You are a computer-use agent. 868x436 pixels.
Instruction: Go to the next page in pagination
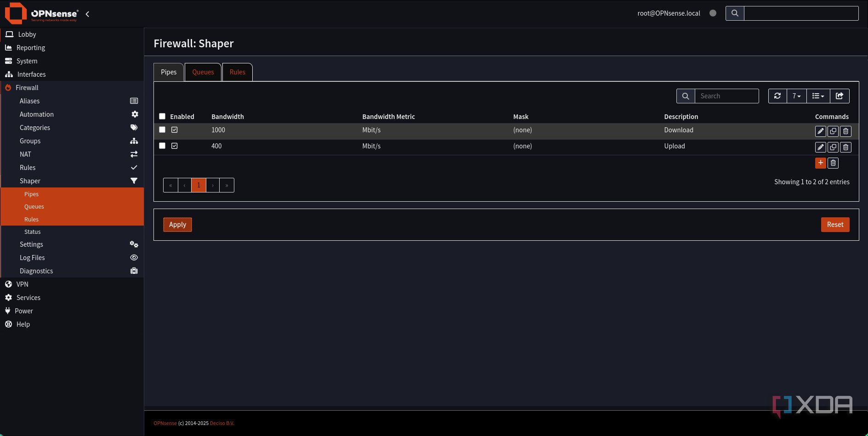coord(213,185)
